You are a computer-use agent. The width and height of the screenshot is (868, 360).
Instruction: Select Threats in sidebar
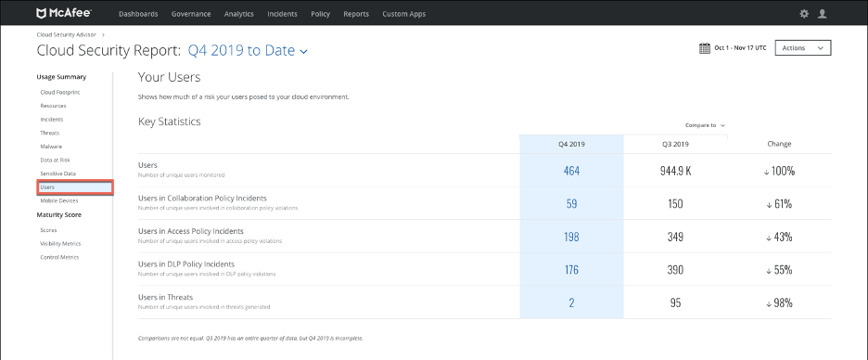(50, 133)
